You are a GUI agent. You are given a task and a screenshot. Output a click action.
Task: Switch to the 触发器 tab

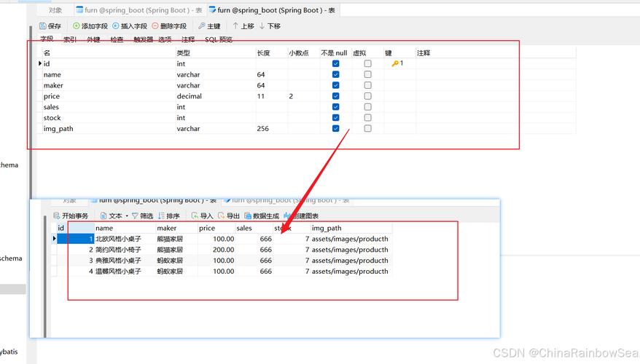[x=144, y=39]
